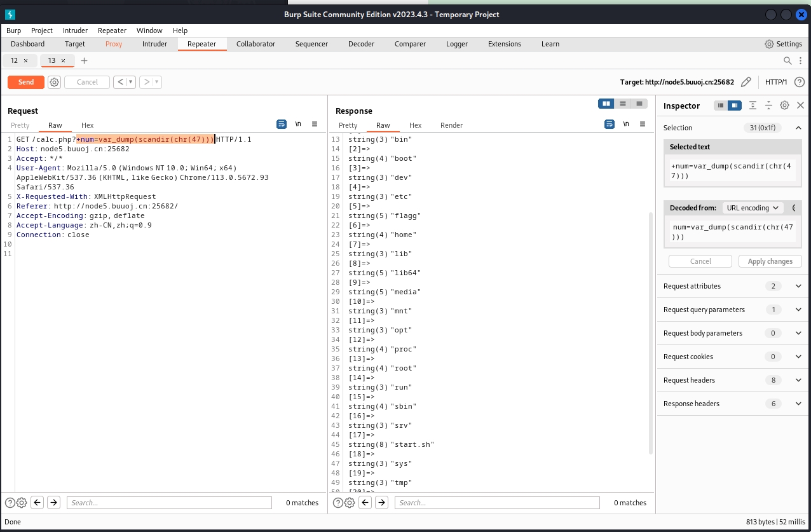The width and height of the screenshot is (811, 532).
Task: Switch to Hex view in Request
Action: pyautogui.click(x=87, y=125)
